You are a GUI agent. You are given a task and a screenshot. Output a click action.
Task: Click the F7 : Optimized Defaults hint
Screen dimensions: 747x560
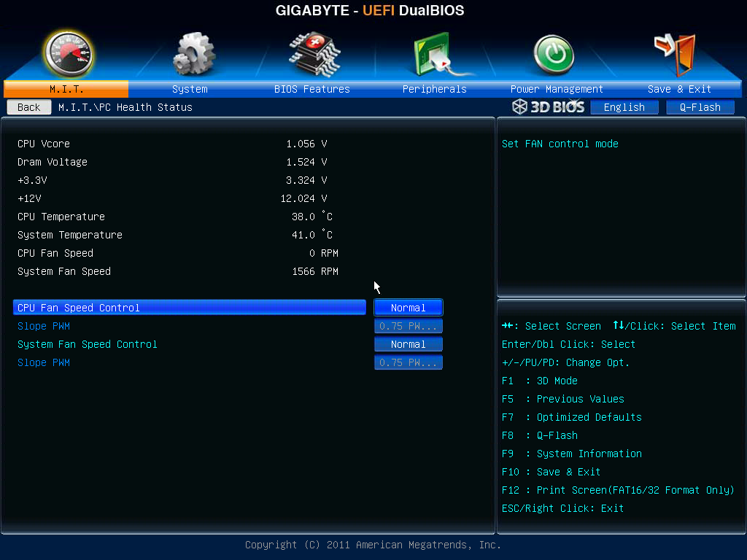point(572,417)
